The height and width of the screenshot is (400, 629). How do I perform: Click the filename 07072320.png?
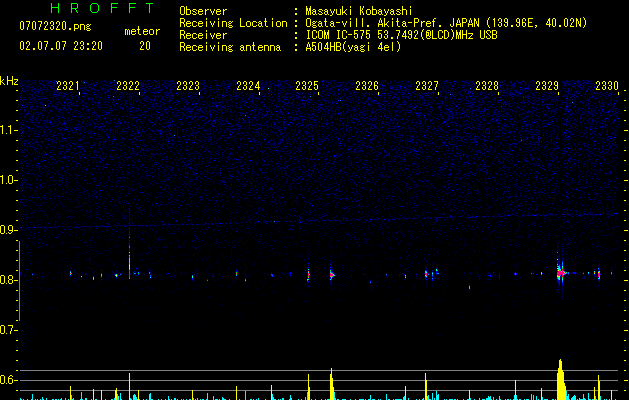(x=55, y=27)
